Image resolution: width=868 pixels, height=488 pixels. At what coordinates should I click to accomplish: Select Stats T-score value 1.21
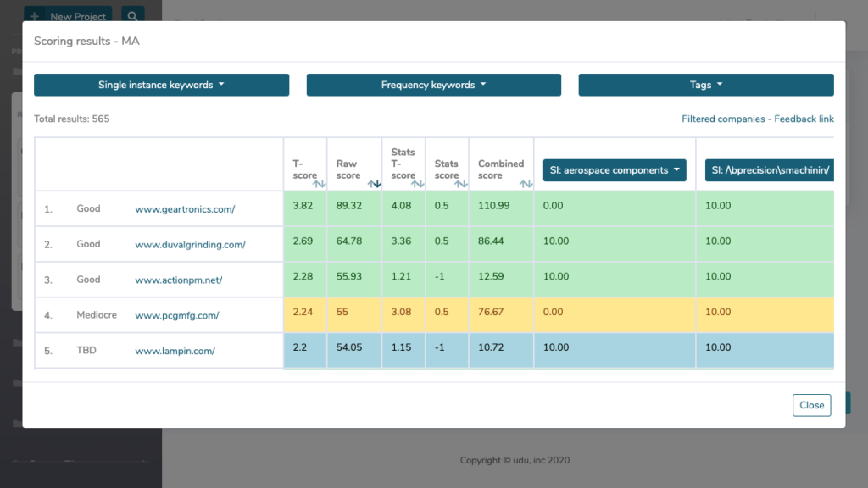pyautogui.click(x=401, y=277)
